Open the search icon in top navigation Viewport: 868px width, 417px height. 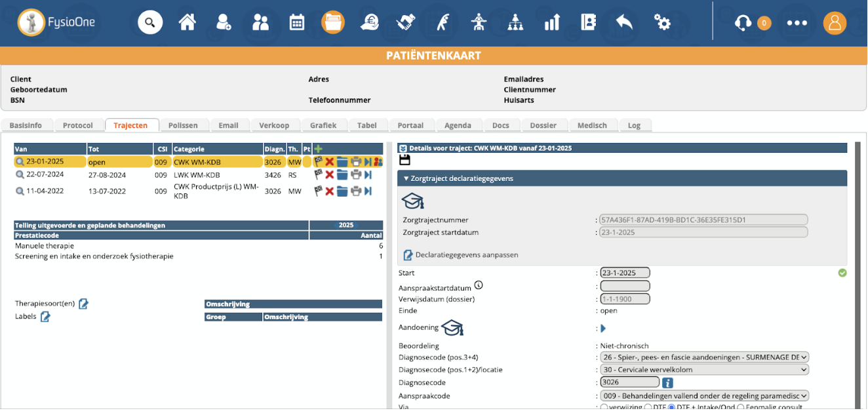150,23
